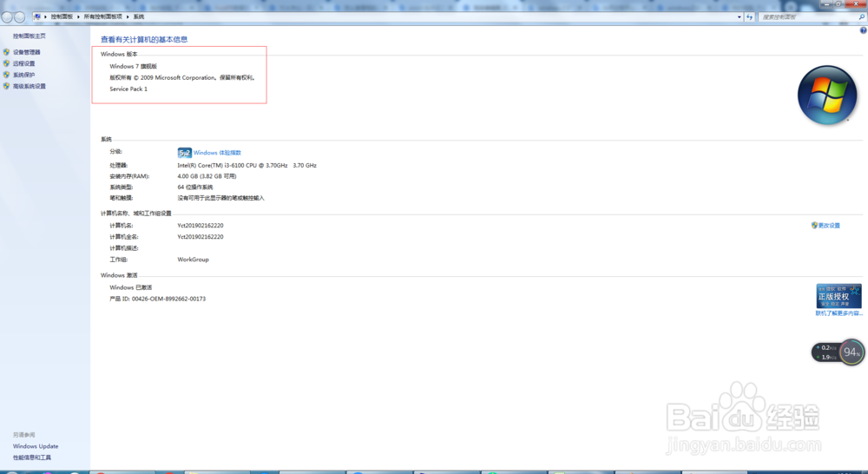Focus the 搜索控制面板 search field
This screenshot has width=868, height=474.
[807, 17]
